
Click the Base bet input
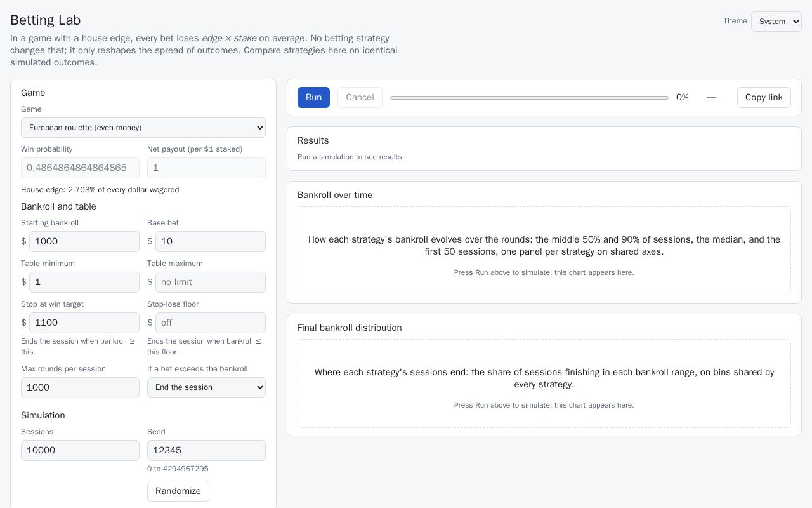[211, 241]
